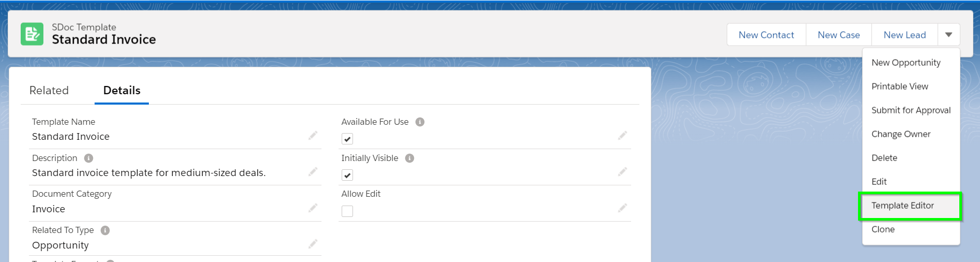Open info tooltip icon beside Available For Use
This screenshot has height=262, width=980.
click(x=420, y=122)
